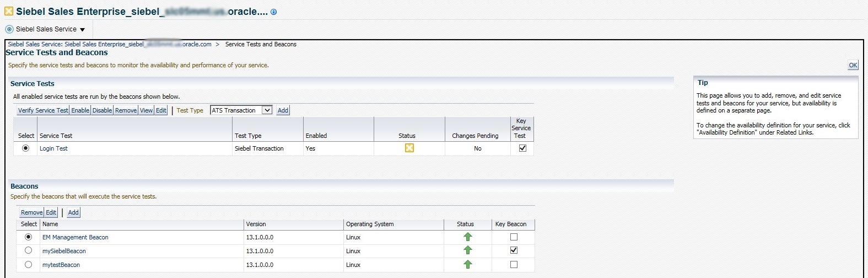Click the Disable button
868x278 pixels.
point(102,110)
